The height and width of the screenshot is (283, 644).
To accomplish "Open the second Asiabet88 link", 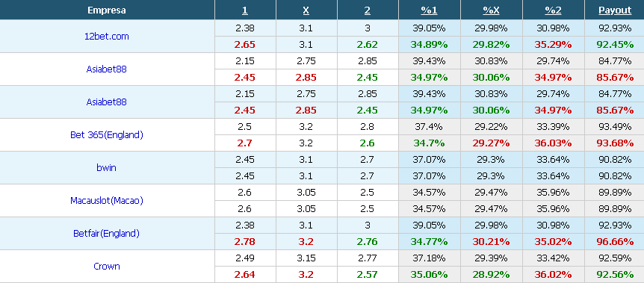I will pyautogui.click(x=107, y=102).
